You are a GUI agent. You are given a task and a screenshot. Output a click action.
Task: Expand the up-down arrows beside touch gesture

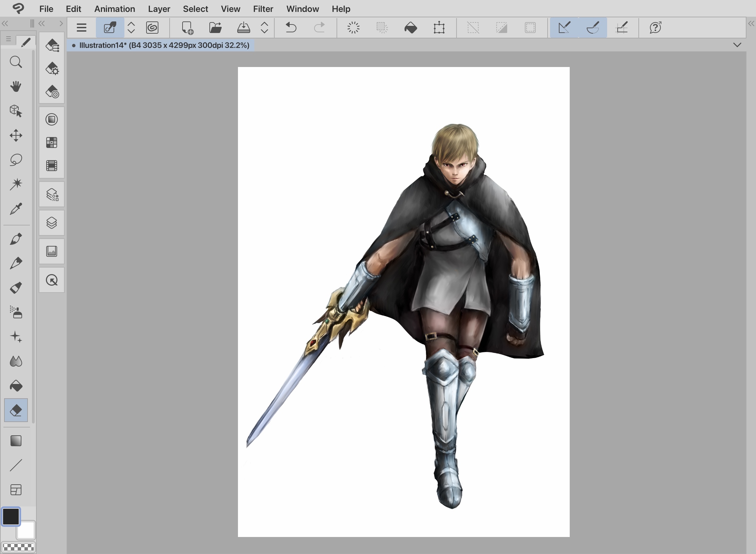[131, 28]
